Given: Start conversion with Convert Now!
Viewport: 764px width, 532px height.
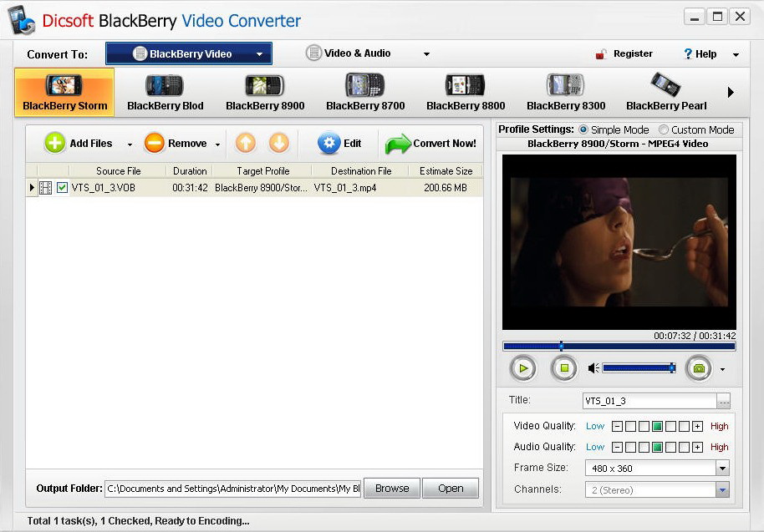Looking at the screenshot, I should [430, 144].
